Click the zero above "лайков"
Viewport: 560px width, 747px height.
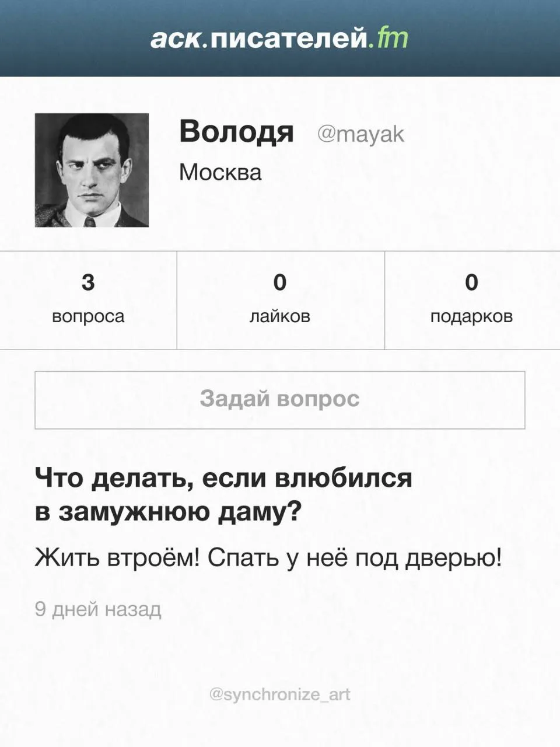pyautogui.click(x=280, y=282)
